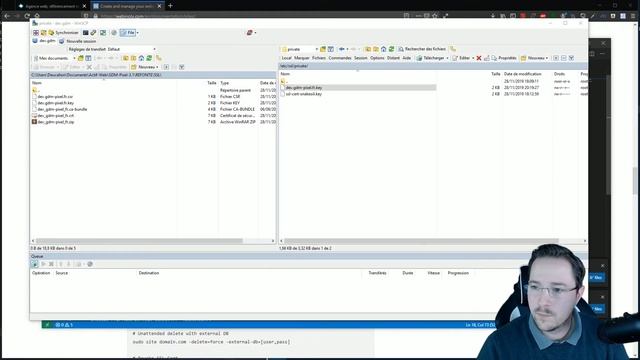Image resolution: width=640 pixels, height=360 pixels.
Task: Open the terminal console icon in top toolbar
Action: pyautogui.click(x=86, y=33)
